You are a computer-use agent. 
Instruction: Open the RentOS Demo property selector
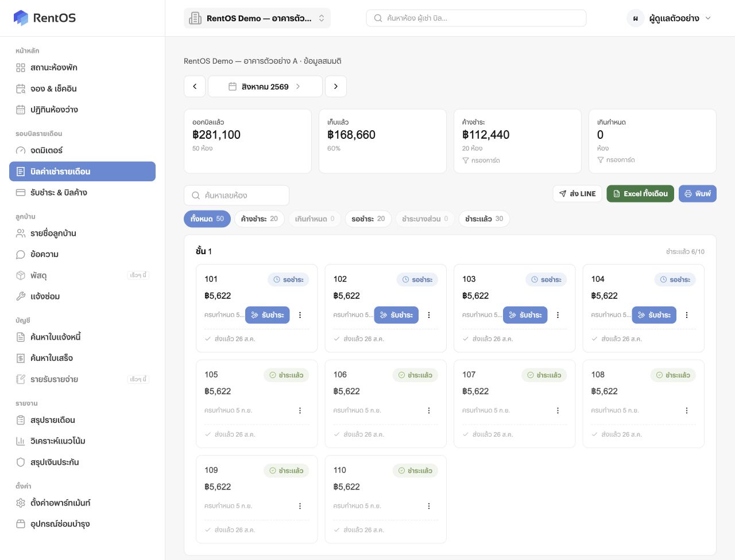257,18
